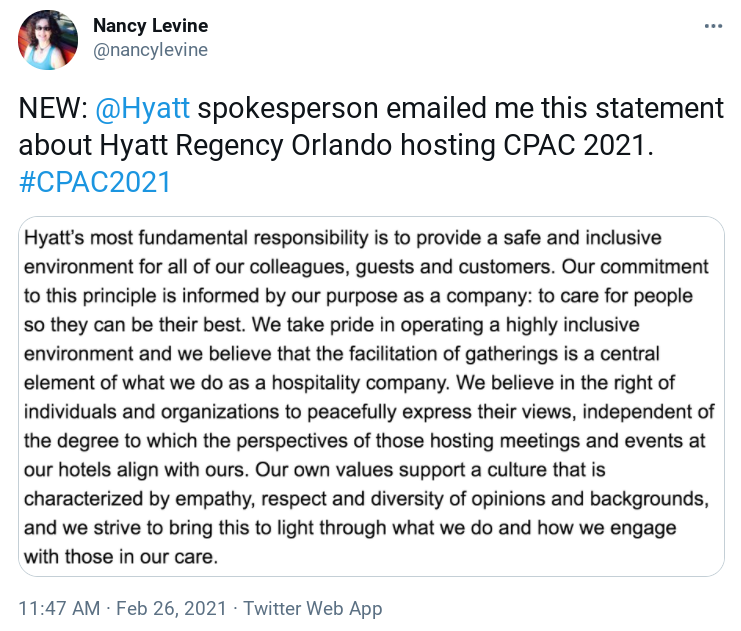This screenshot has width=741, height=631.
Task: Click the @nancylevine handle
Action: (x=150, y=50)
